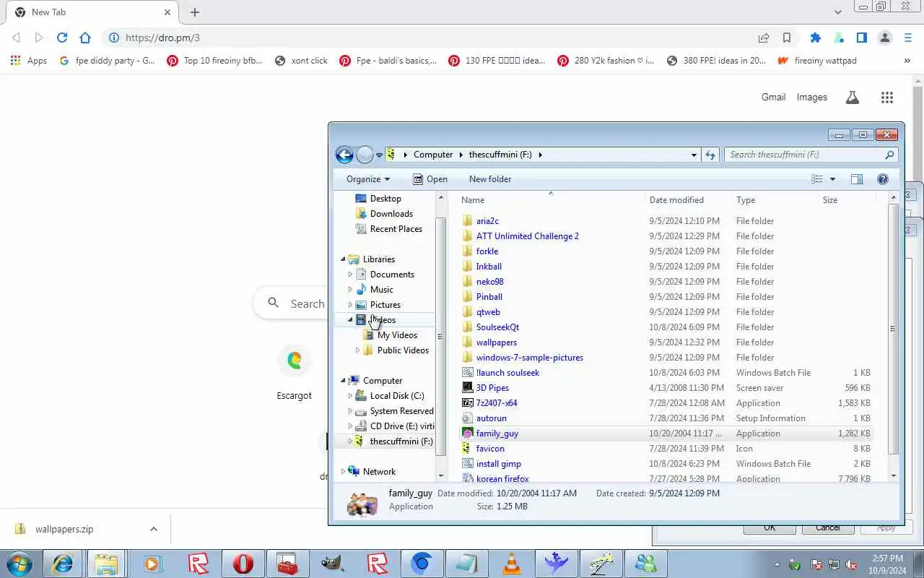Click the Chrome home icon
Viewport: 924px width, 578px height.
click(x=85, y=38)
